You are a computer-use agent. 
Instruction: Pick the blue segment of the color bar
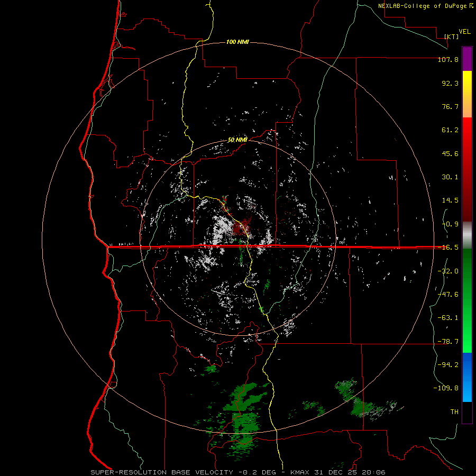[x=467, y=377]
